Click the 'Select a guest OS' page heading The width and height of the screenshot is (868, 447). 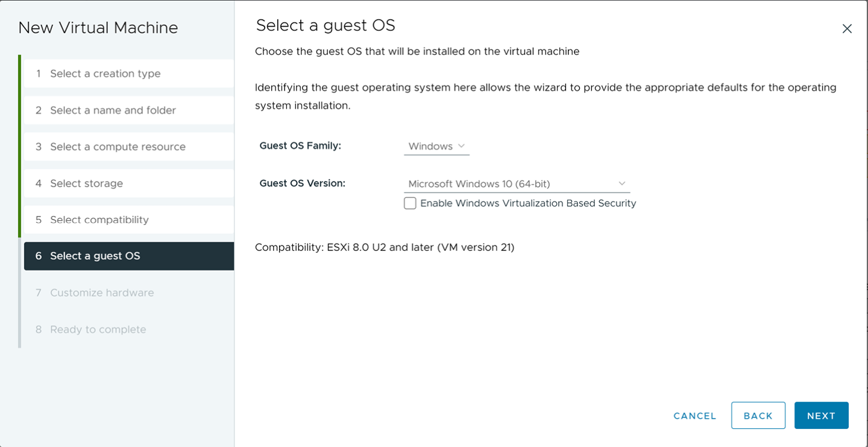[x=325, y=25]
